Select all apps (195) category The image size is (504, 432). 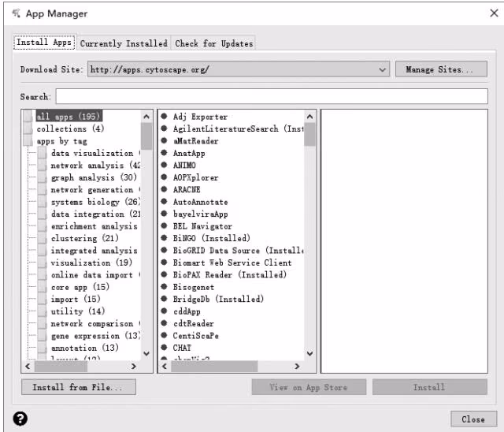(x=69, y=116)
